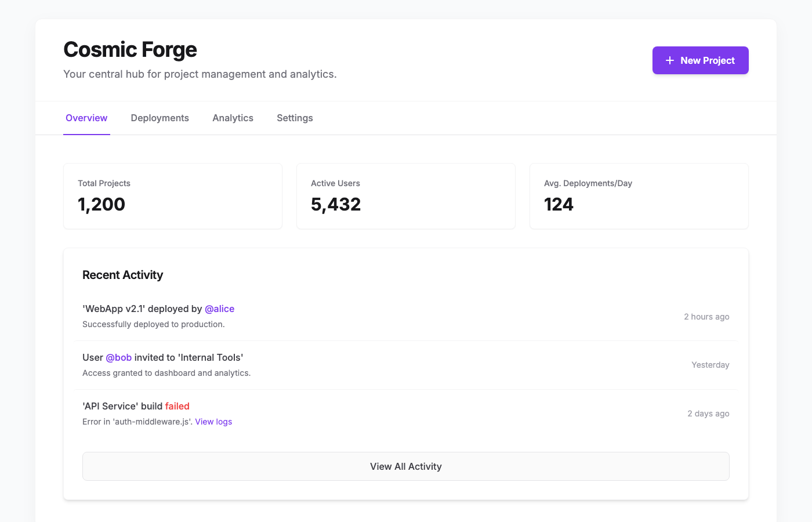
Task: Open the Analytics tab
Action: pos(233,118)
